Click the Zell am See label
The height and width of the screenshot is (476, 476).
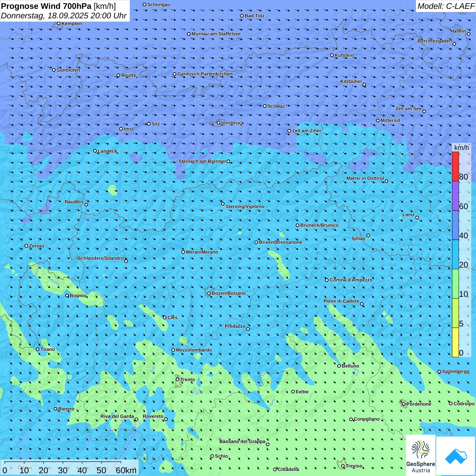coord(408,108)
